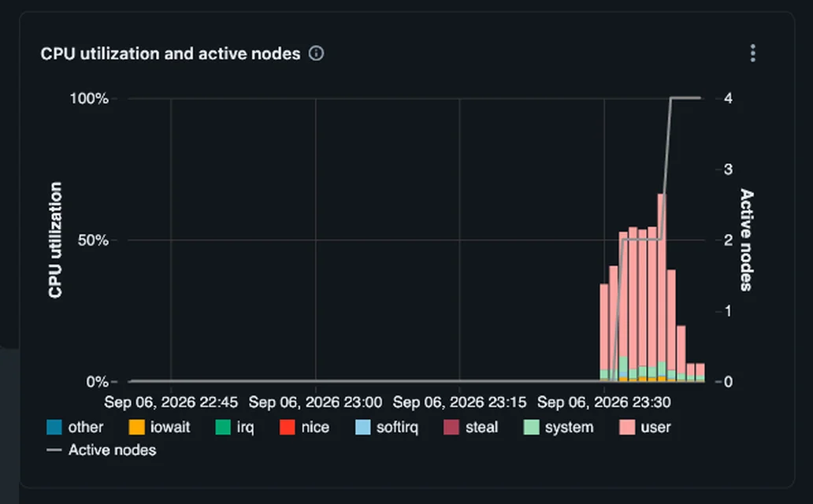Viewport: 813px width, 504px height.
Task: Toggle the 'user' legend series
Action: [x=645, y=428]
